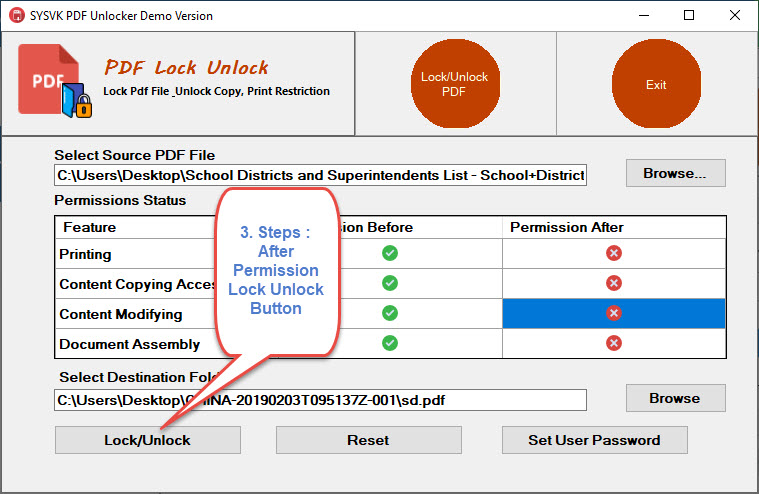The height and width of the screenshot is (494, 759).
Task: Click the round Exit button
Action: click(656, 84)
